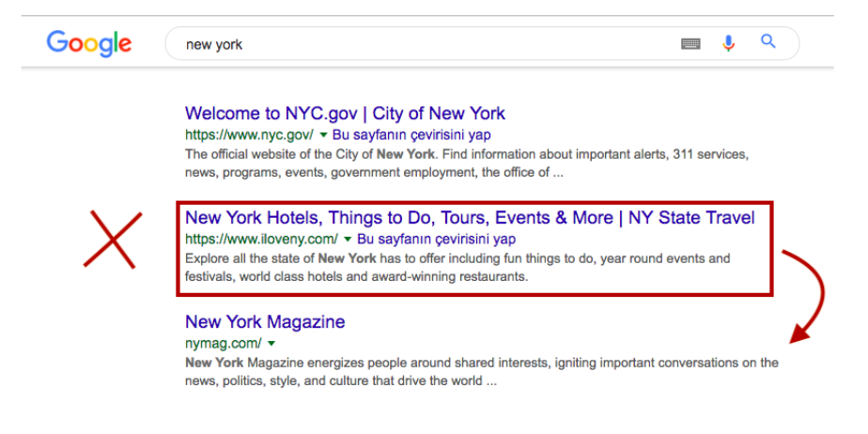Expand the dropdown arrow next to nyc.gov URL
Image resolution: width=868 pixels, height=434 pixels.
[x=323, y=134]
